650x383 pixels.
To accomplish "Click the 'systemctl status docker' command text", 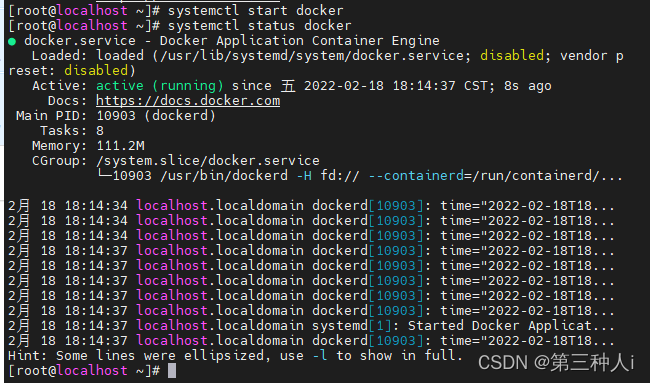I will (x=260, y=26).
